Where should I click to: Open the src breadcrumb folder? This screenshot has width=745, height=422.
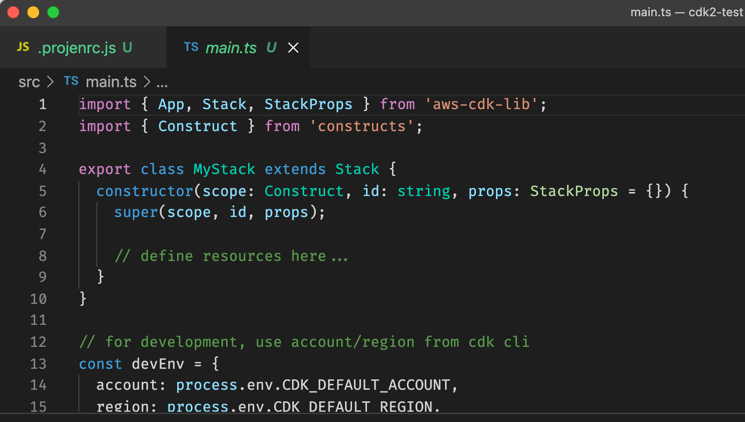pos(29,82)
